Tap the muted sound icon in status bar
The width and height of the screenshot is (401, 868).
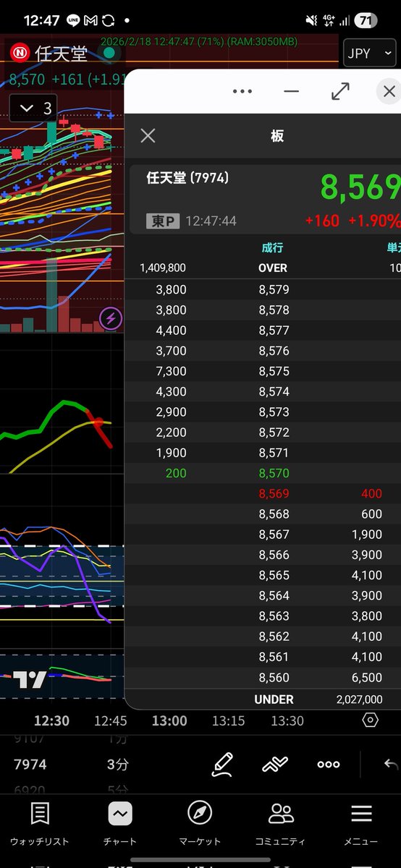coord(312,20)
